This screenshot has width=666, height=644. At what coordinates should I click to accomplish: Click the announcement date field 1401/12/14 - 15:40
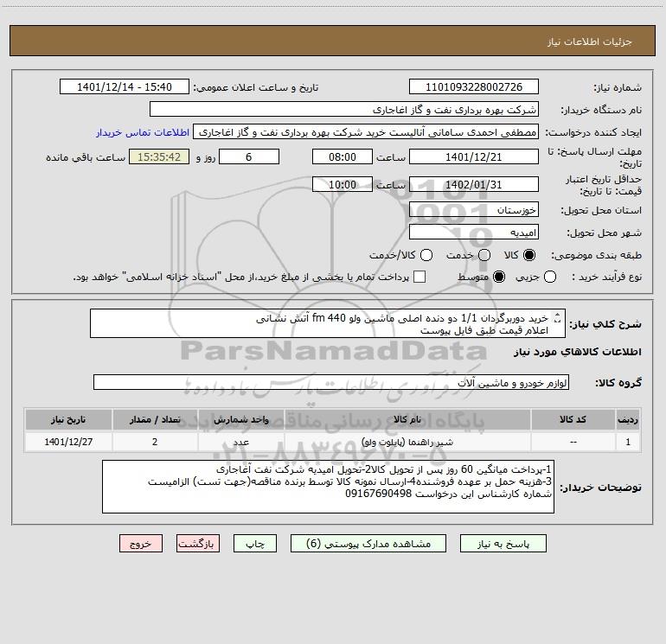[125, 87]
